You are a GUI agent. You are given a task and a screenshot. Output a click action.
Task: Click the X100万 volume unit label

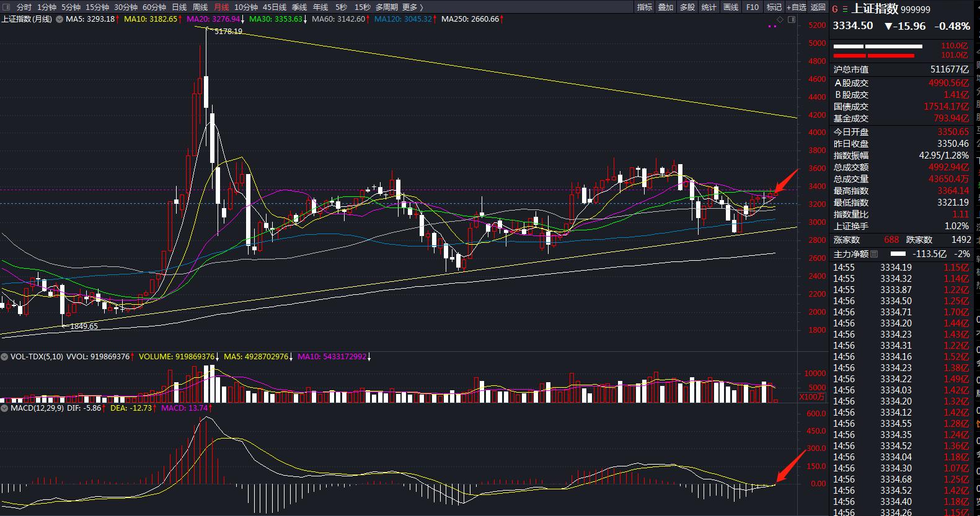tap(811, 397)
